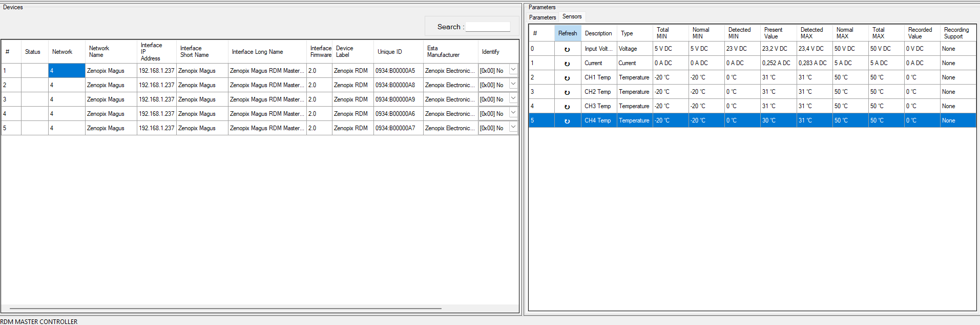Click the devices horizontal scrollbar
Image resolution: width=980 pixels, height=325 pixels.
pyautogui.click(x=225, y=309)
